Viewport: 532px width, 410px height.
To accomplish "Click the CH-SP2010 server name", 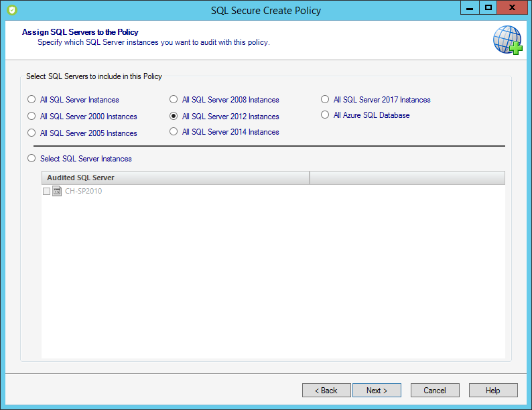I will point(84,191).
